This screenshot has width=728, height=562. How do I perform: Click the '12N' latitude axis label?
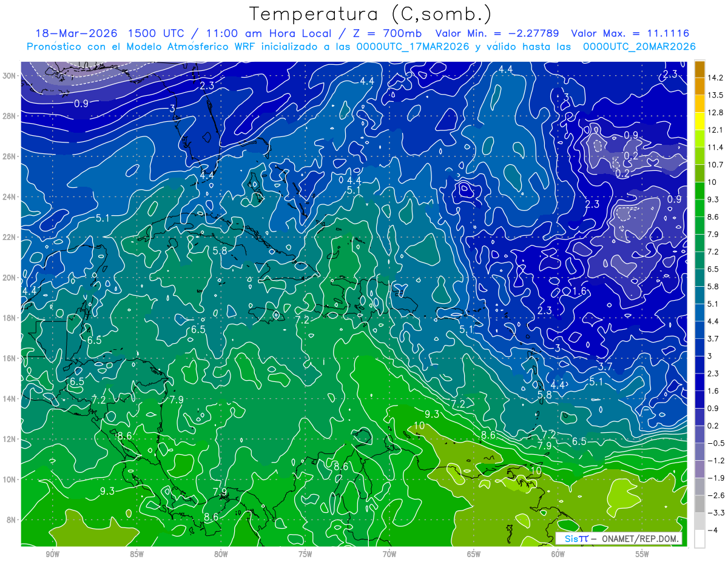[10, 439]
